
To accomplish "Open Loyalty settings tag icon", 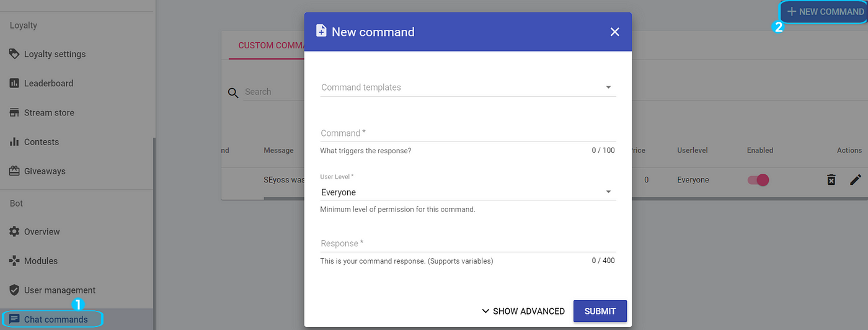I will 14,54.
